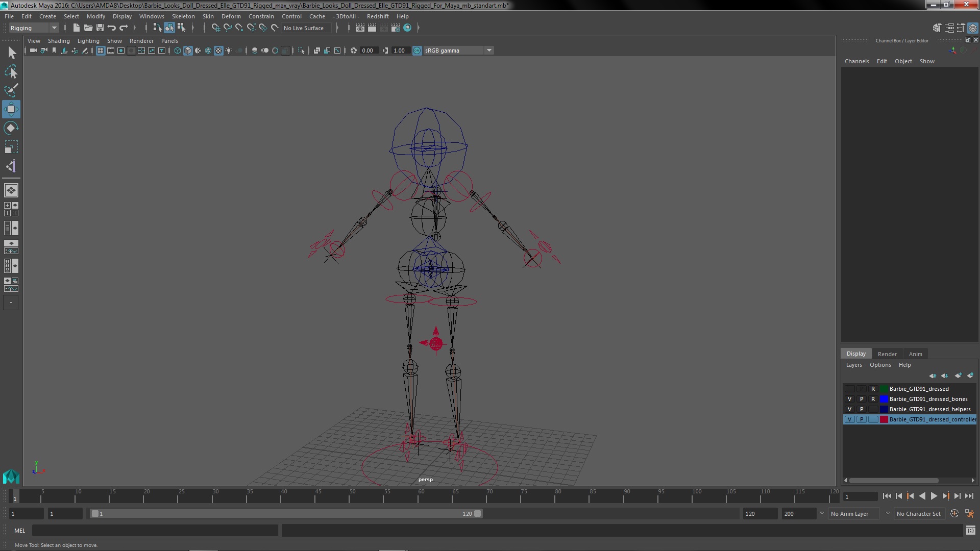Toggle visibility of Barbie_GTD91_dressed_helpers layer
This screenshot has width=980, height=551.
(849, 409)
